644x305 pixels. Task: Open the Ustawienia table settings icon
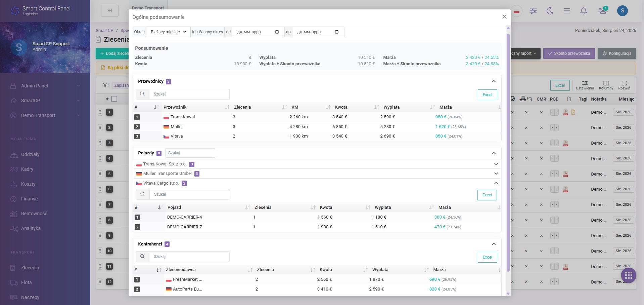[585, 85]
